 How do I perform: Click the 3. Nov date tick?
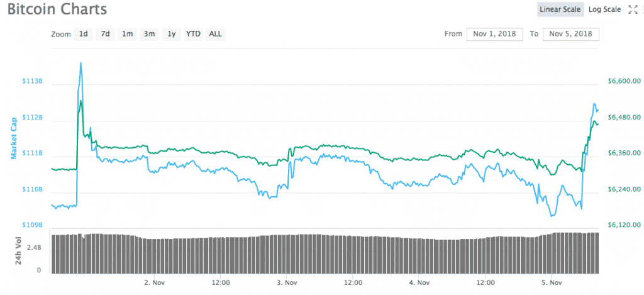coord(286,282)
